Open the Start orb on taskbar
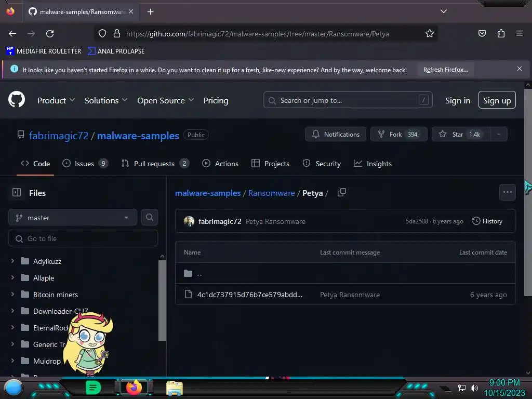Screen dimensions: 532x399 click(x=13, y=388)
